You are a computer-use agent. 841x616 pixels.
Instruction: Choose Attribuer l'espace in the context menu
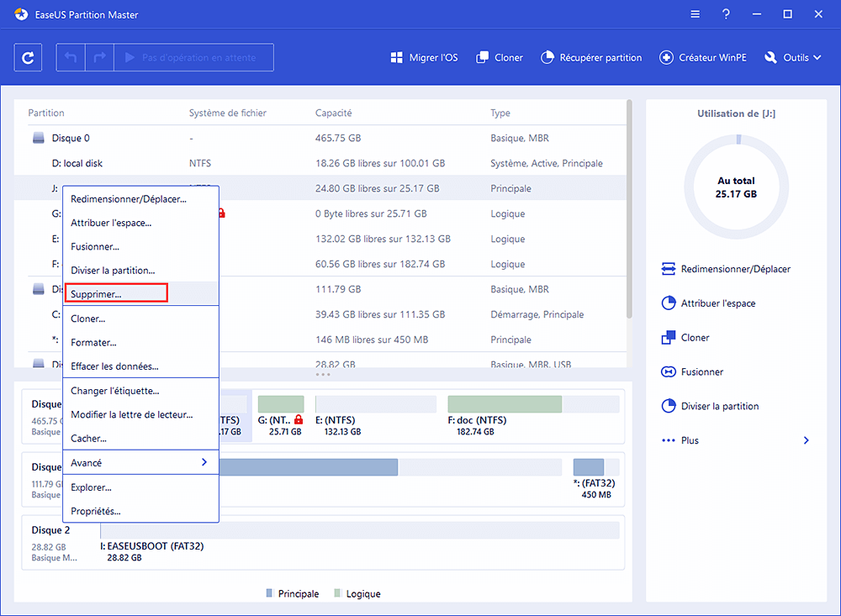pyautogui.click(x=140, y=223)
